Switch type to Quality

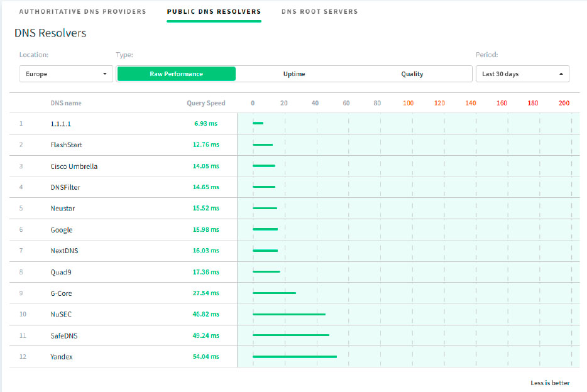click(x=412, y=73)
